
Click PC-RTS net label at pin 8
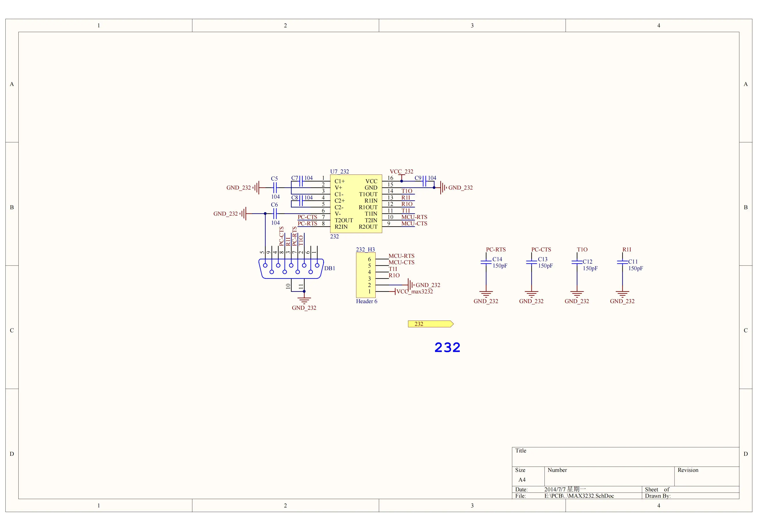click(x=307, y=223)
